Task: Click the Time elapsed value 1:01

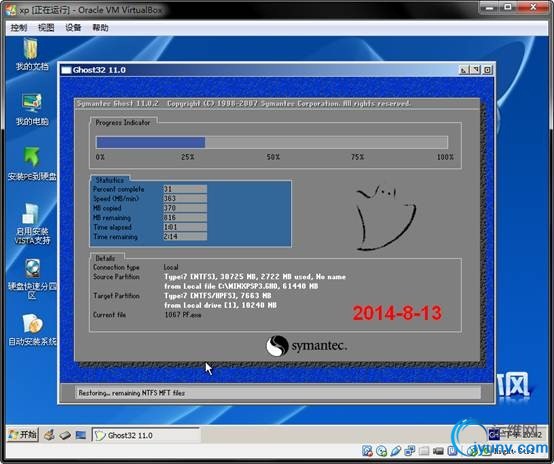Action: [x=185, y=227]
